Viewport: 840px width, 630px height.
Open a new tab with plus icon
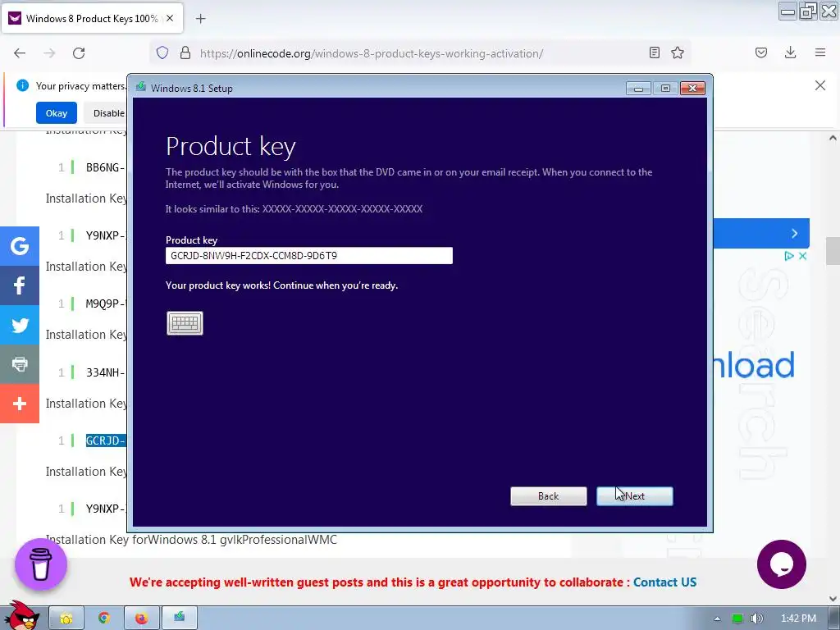(201, 19)
